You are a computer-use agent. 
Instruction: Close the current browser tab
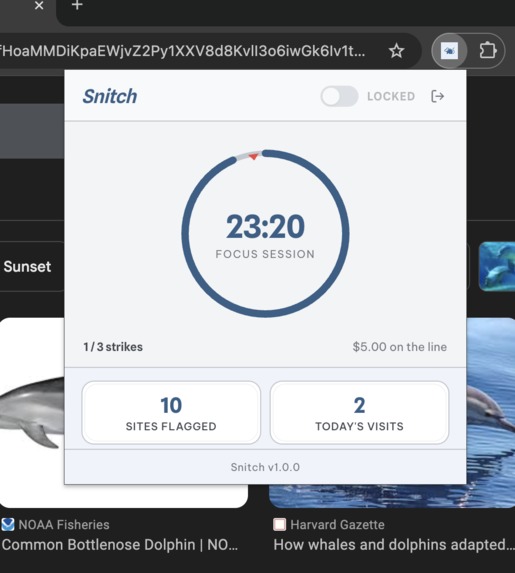39,5
